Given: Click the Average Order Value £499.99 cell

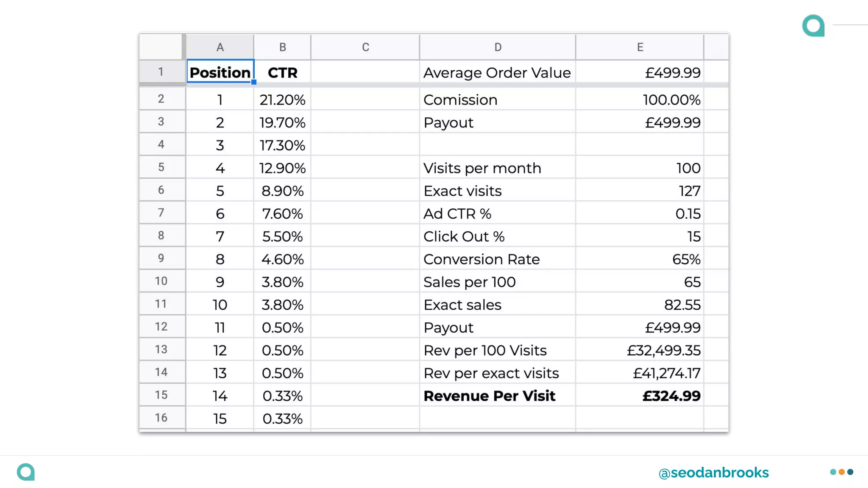Looking at the screenshot, I should (640, 72).
